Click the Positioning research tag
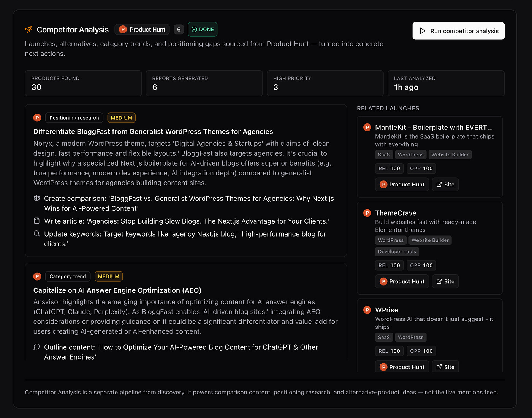532x418 pixels. pos(74,118)
